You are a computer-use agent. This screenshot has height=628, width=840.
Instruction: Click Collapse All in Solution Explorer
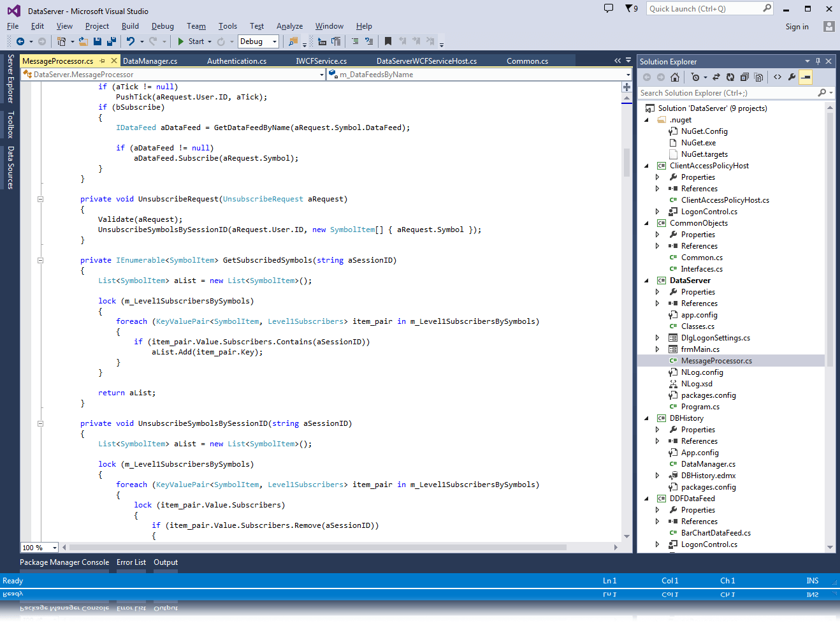744,77
